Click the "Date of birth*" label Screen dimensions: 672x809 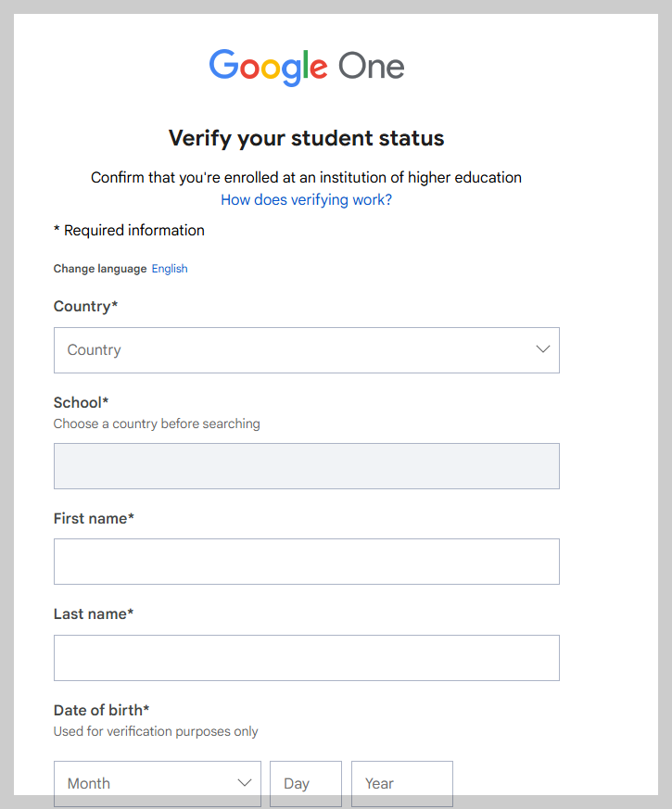(x=101, y=711)
